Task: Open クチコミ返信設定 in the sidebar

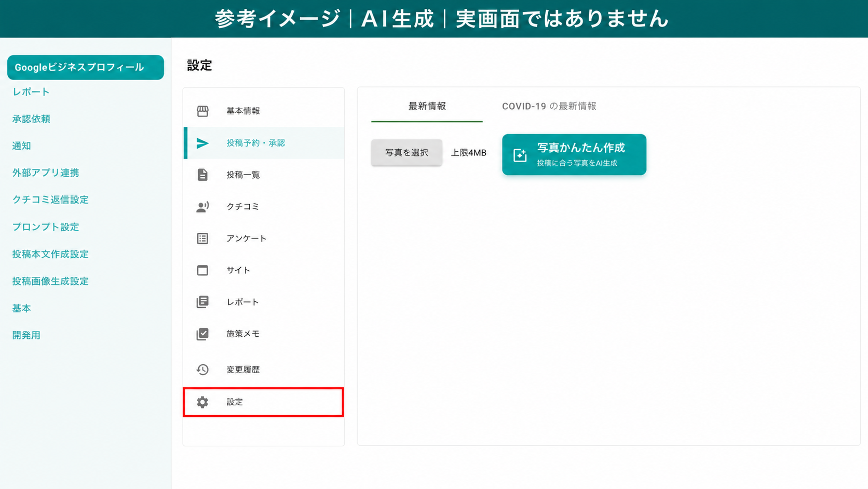Action: pyautogui.click(x=50, y=200)
